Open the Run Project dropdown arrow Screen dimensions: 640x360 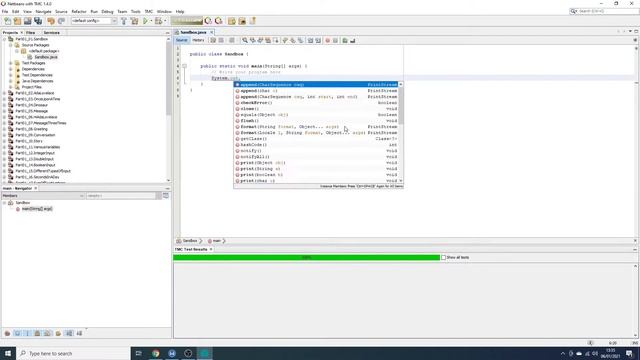[151, 21]
